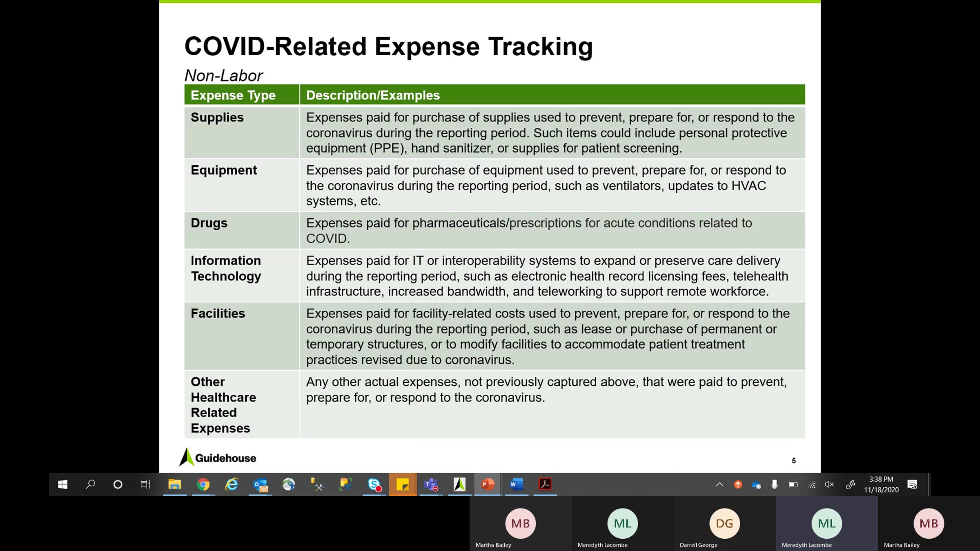Click the taskbar search magnifier icon
The height and width of the screenshot is (551, 980).
click(x=90, y=484)
